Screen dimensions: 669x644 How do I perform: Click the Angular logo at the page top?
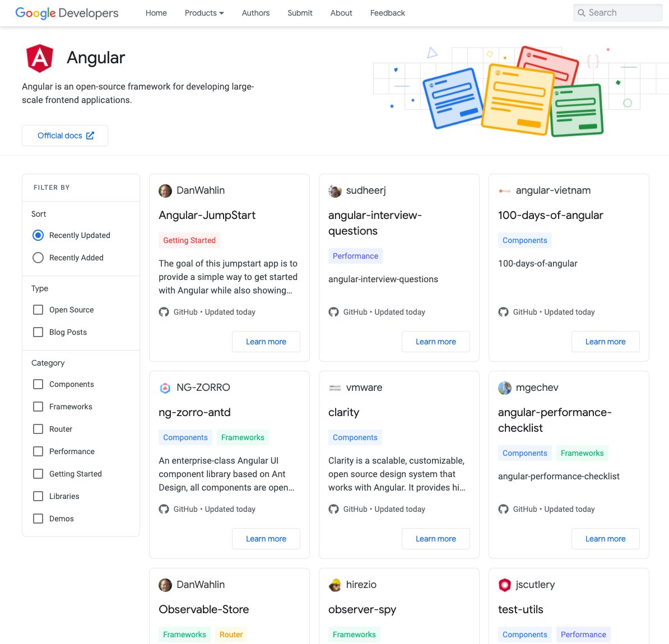(x=39, y=58)
